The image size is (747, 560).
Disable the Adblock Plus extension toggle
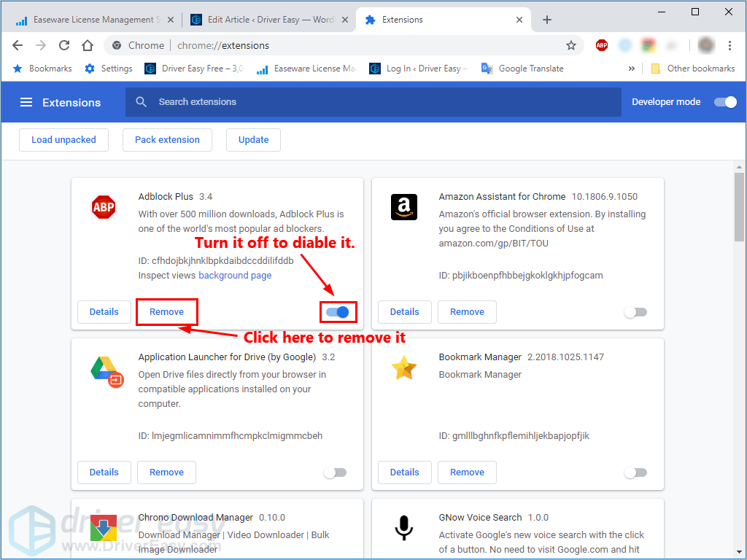(x=338, y=311)
